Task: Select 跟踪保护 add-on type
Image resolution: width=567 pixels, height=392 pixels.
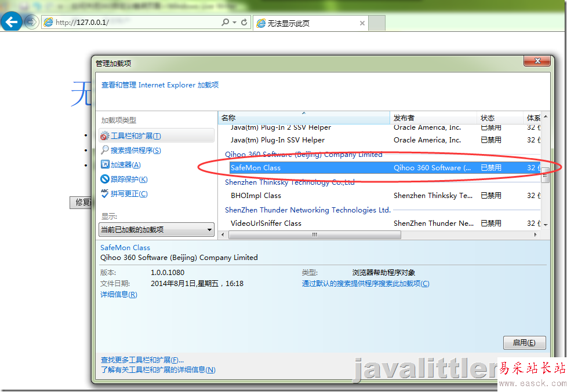Action: tap(129, 179)
